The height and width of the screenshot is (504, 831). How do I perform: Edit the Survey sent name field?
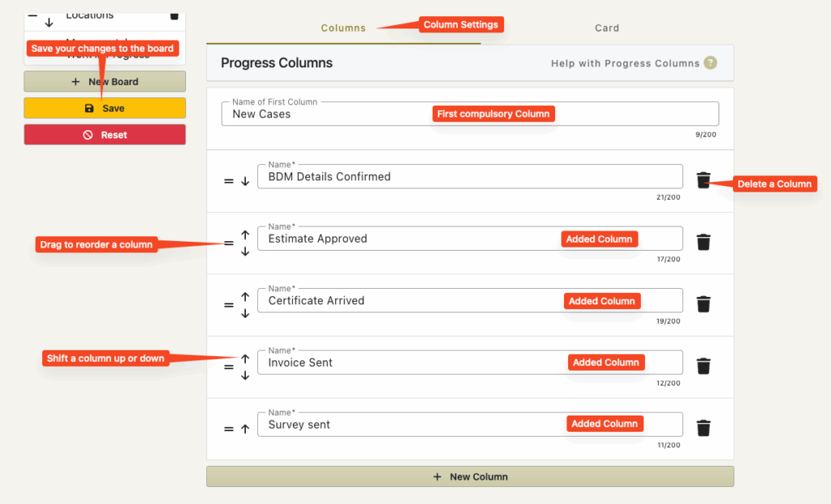tap(470, 424)
